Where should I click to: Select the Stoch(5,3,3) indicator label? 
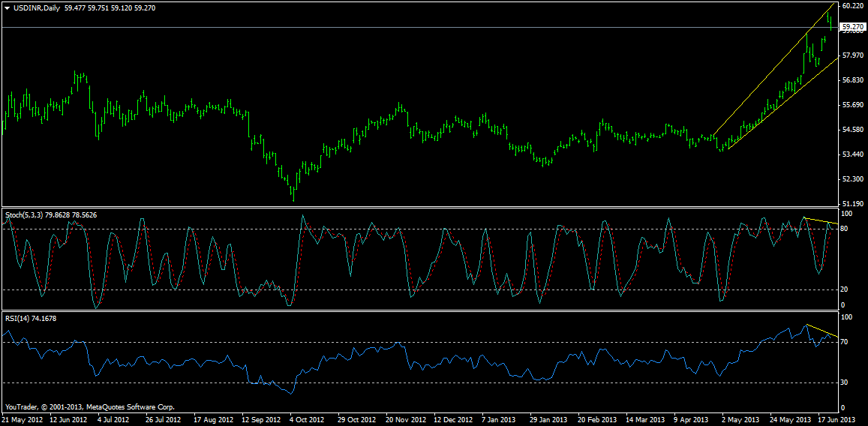point(23,215)
